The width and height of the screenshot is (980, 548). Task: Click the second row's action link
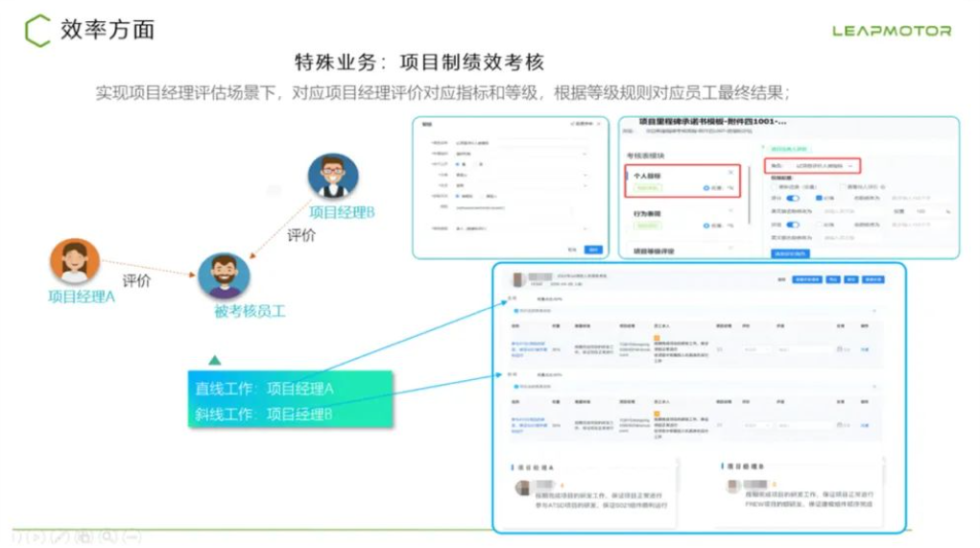(x=865, y=425)
